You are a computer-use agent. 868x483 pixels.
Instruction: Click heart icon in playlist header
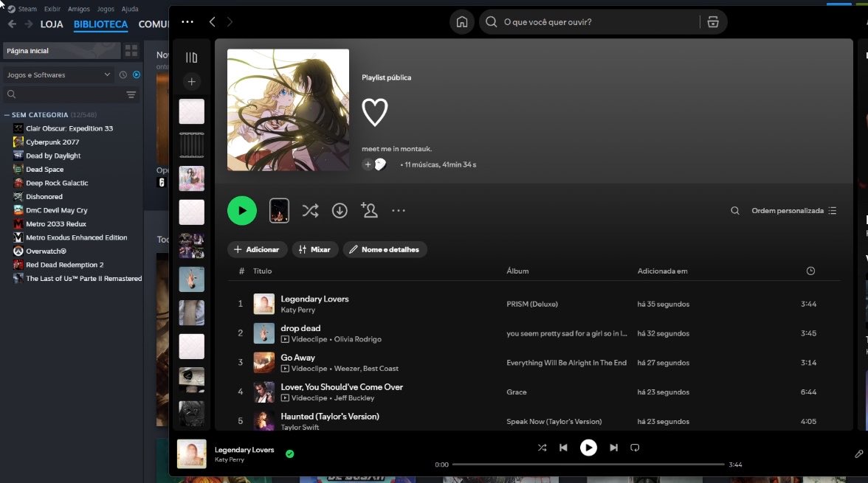pos(375,112)
